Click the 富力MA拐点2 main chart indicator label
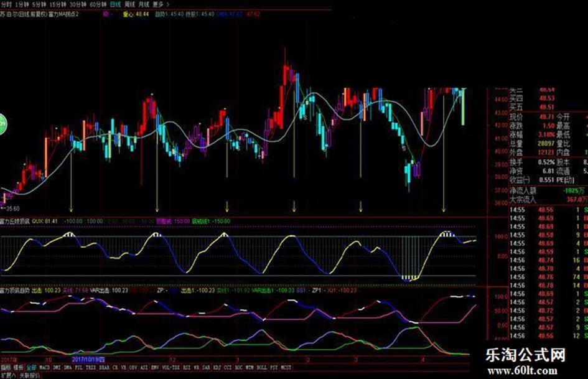The height and width of the screenshot is (379, 588). (x=64, y=14)
